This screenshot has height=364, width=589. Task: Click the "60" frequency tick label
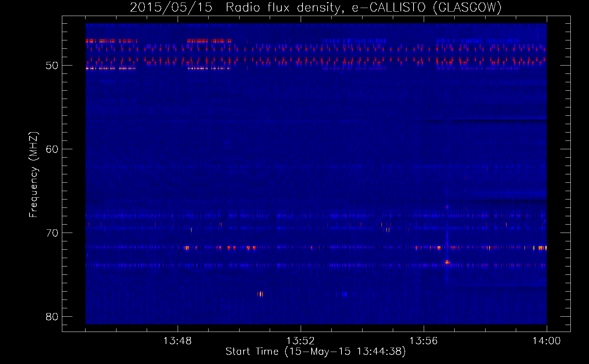click(52, 149)
